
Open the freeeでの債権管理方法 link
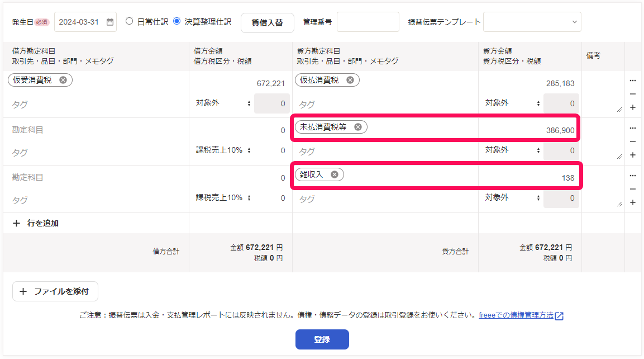(x=516, y=315)
